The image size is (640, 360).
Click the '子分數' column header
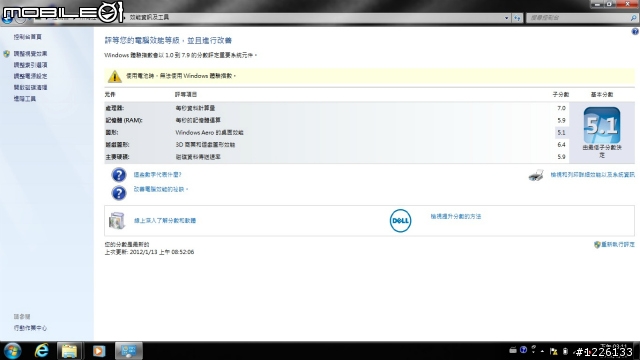tap(560, 95)
